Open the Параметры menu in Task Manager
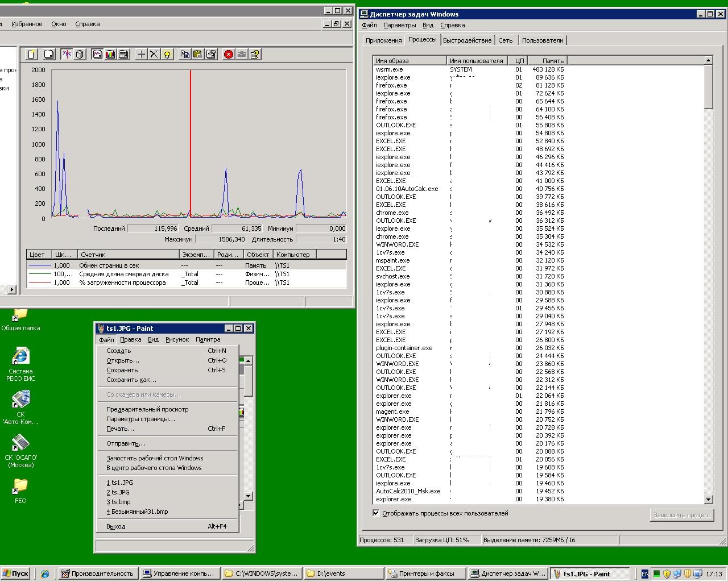The image size is (728, 582). click(x=399, y=25)
